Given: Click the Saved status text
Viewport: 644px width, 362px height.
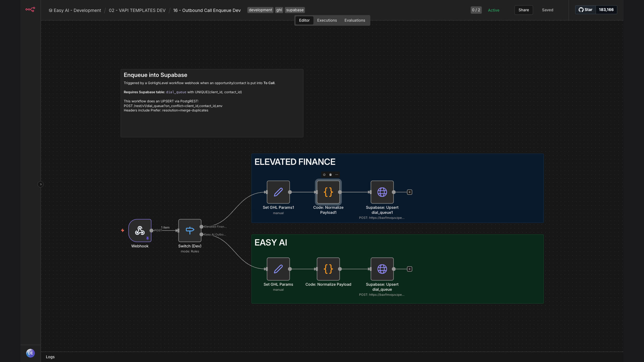Looking at the screenshot, I should click(x=547, y=10).
